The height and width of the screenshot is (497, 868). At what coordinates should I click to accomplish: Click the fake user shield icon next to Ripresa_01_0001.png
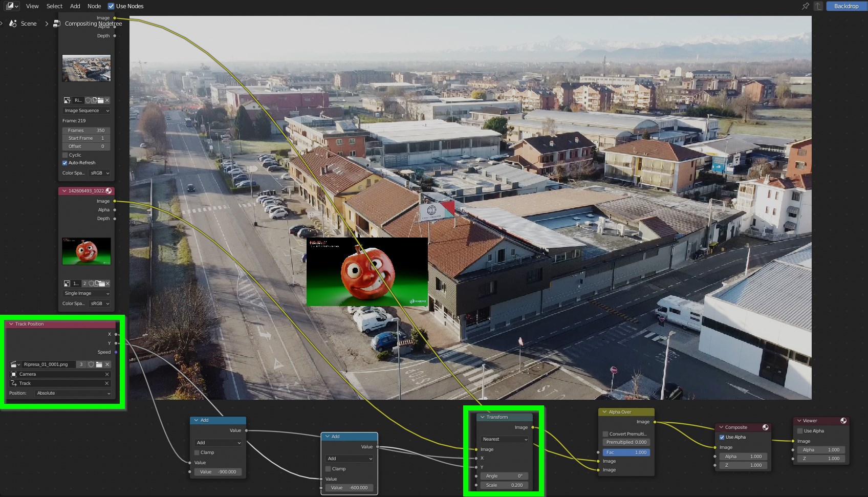click(91, 364)
